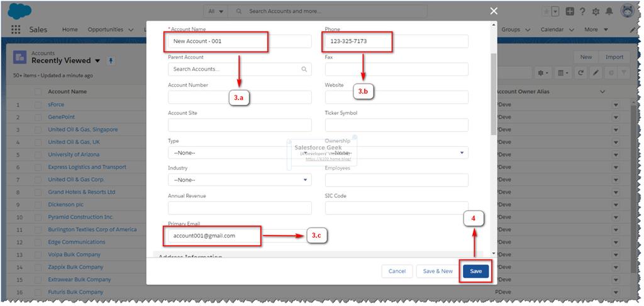
Task: Open the notifications bell
Action: click(x=609, y=12)
